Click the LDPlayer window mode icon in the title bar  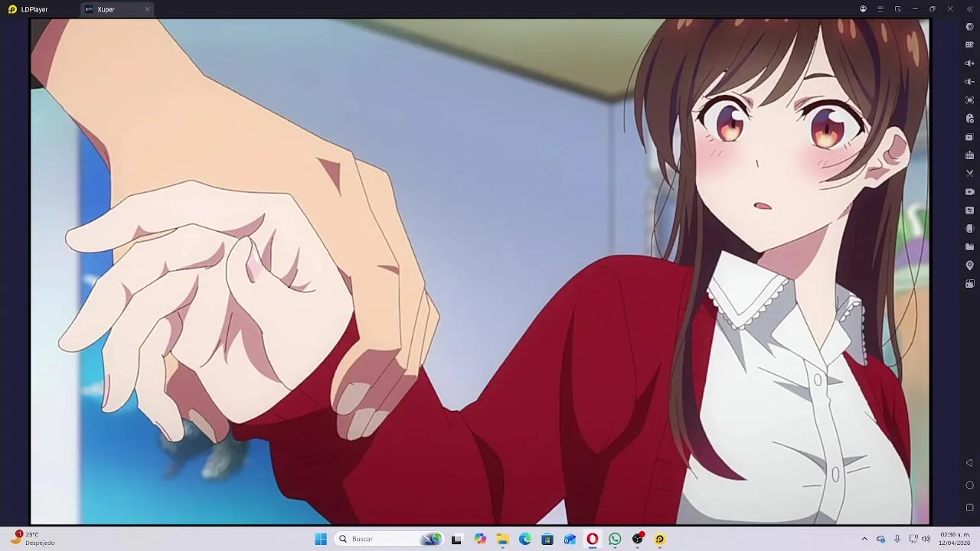tap(897, 9)
